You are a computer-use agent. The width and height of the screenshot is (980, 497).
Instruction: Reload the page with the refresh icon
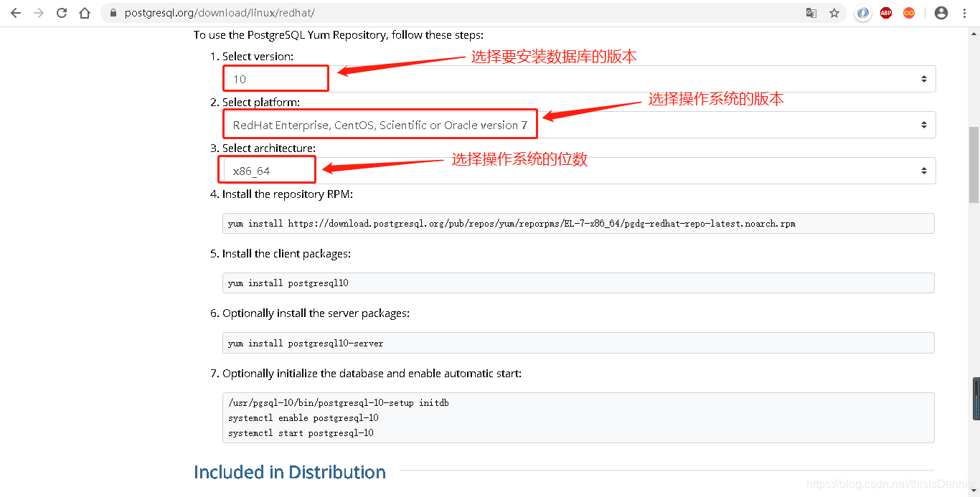click(x=62, y=13)
